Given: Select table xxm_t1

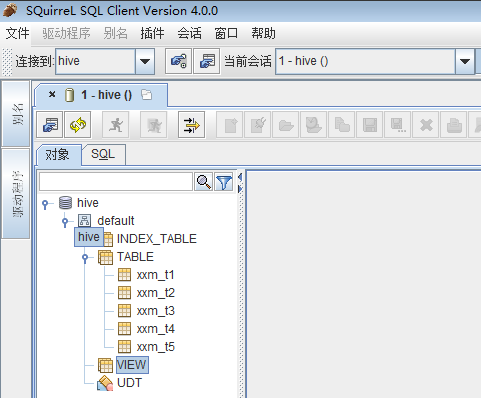Looking at the screenshot, I should coord(155,275).
